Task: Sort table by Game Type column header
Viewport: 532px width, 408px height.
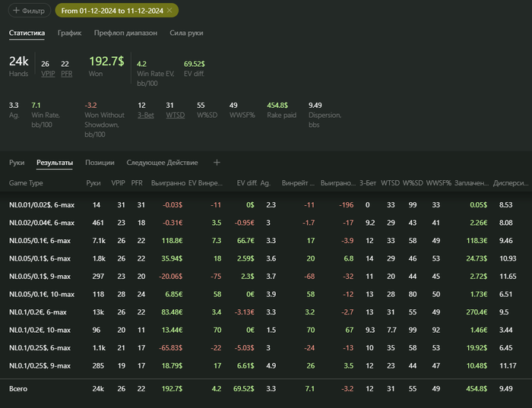Action: 26,183
